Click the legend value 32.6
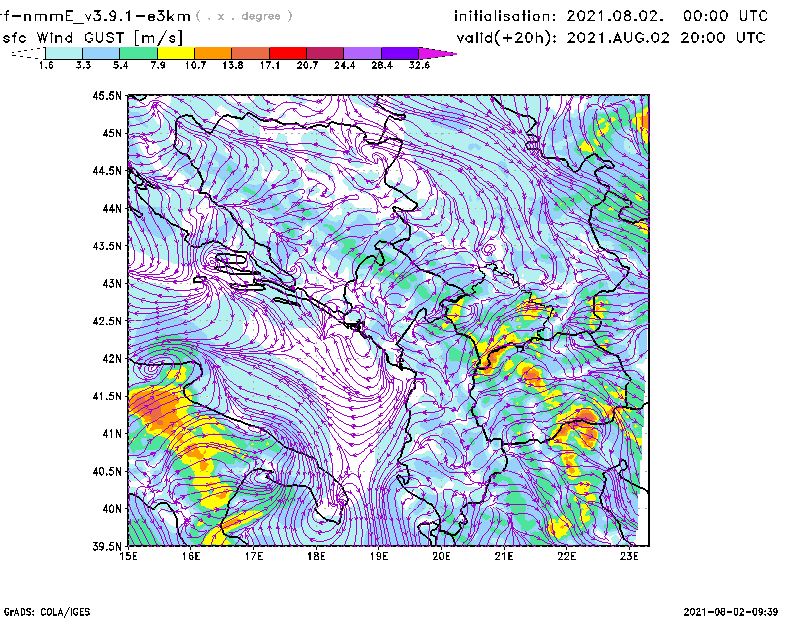 click(419, 65)
